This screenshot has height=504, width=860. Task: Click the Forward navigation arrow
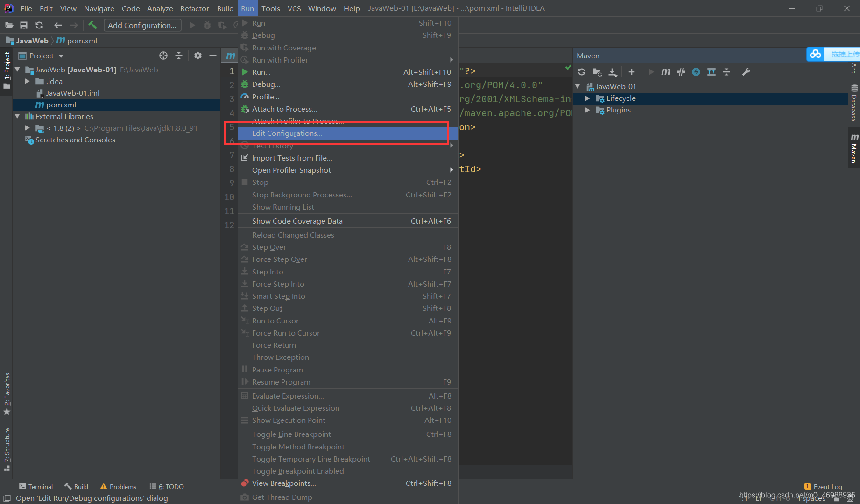[74, 25]
